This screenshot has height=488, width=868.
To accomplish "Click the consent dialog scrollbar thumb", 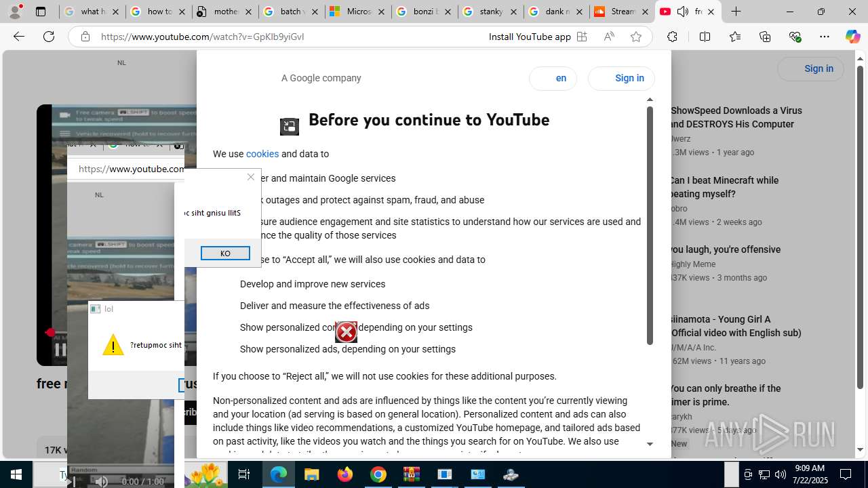I will point(650,226).
